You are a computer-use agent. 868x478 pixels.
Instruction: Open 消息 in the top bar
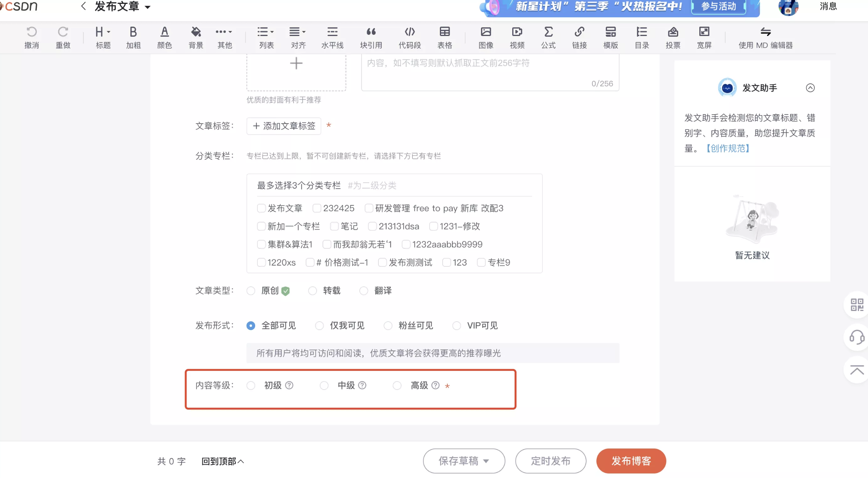[x=828, y=6]
